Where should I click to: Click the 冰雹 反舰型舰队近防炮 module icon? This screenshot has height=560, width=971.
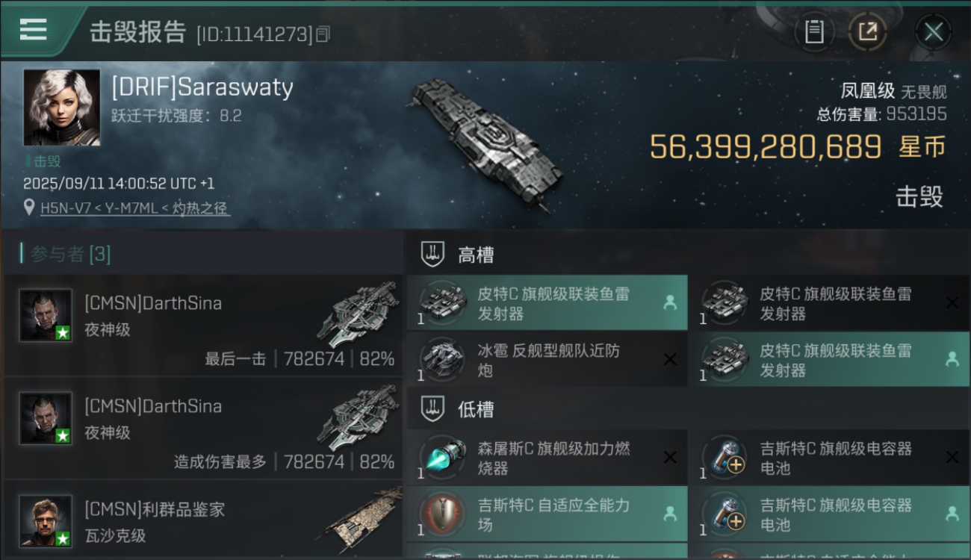[442, 360]
